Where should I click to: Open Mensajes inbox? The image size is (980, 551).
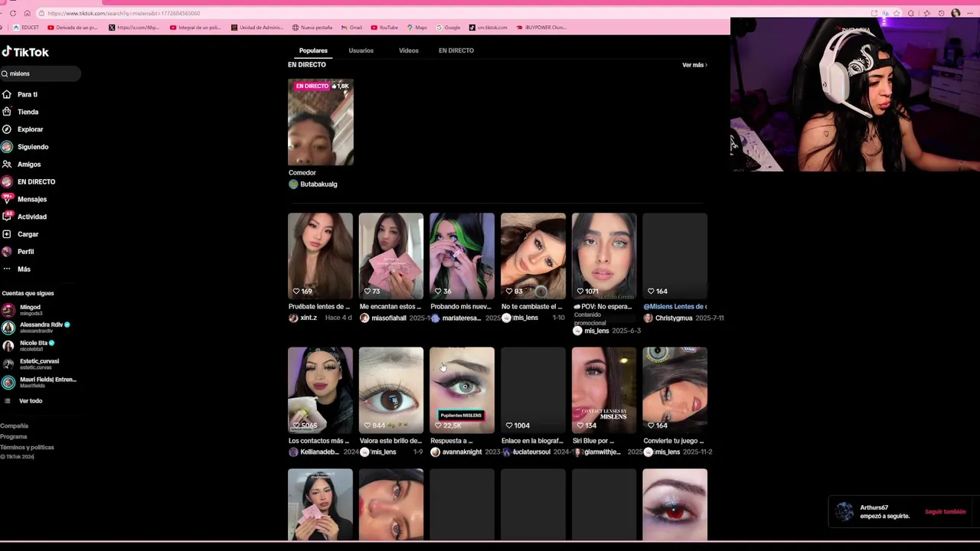(x=24, y=199)
